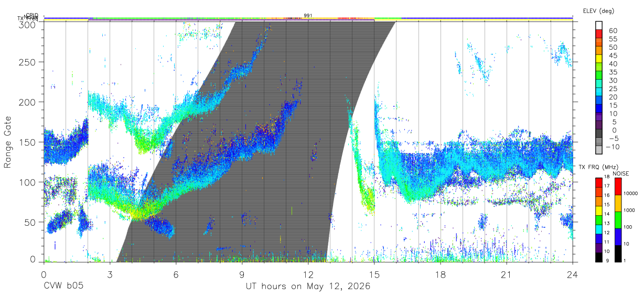Image resolution: width=644 pixels, height=297 pixels.
Task: Click the CVW b05 radar beam label
Action: 63,287
